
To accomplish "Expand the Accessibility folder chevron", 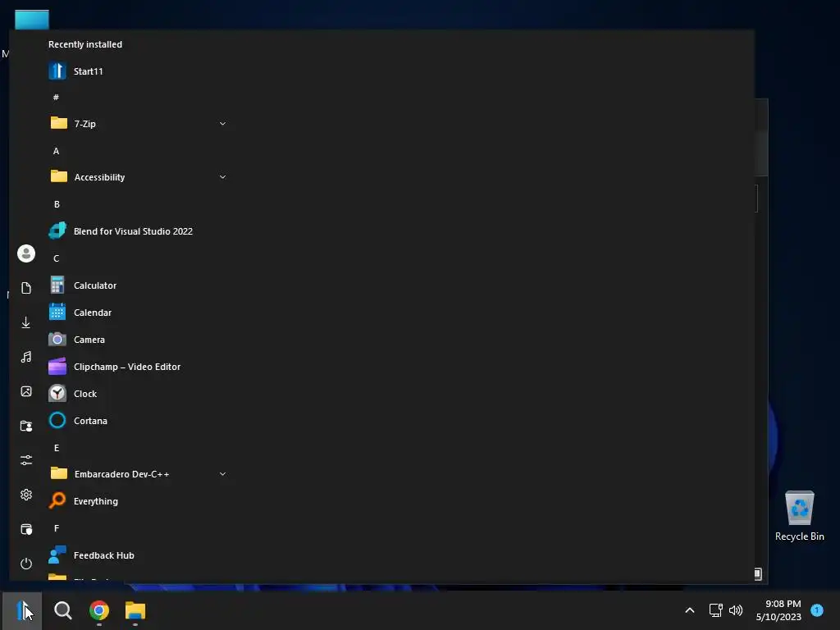I will coord(222,177).
